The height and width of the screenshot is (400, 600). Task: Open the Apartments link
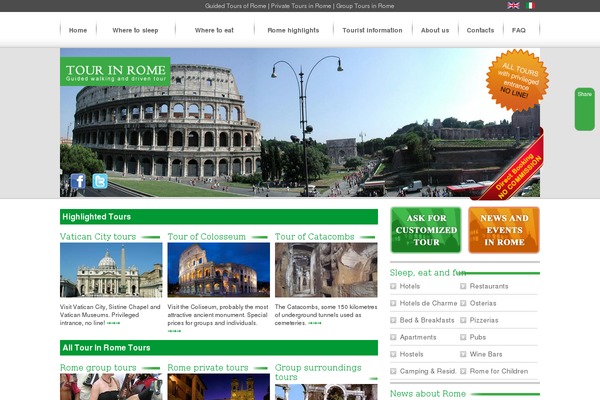pyautogui.click(x=418, y=337)
